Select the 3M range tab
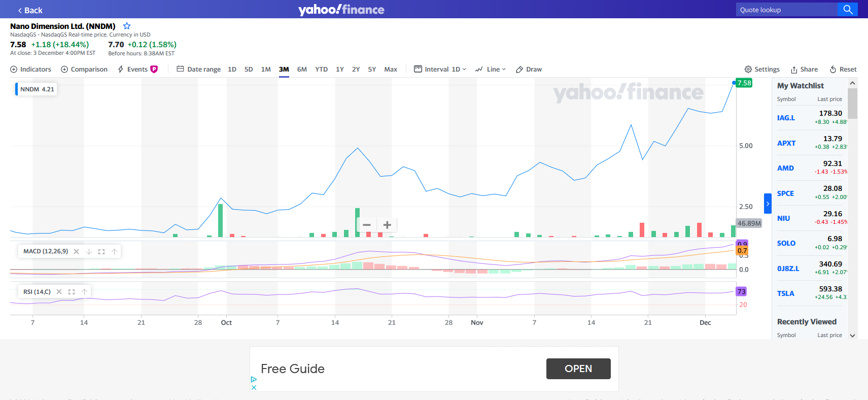Screen dimensions: 868x400 pos(284,70)
